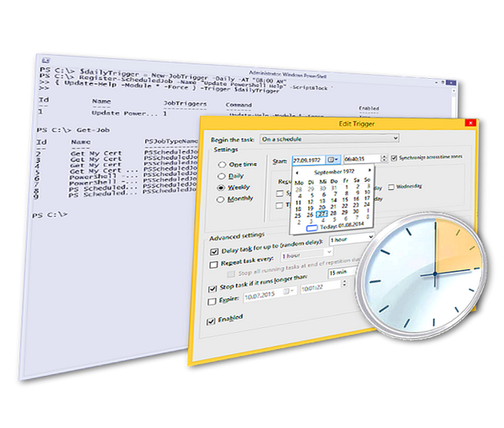Toggle the Enabled checkbox
Image resolution: width=504 pixels, height=428 pixels.
211,321
